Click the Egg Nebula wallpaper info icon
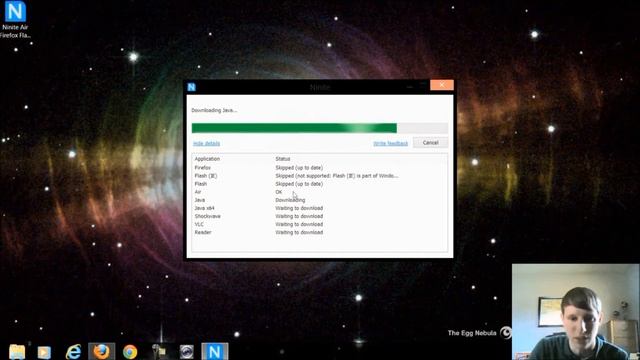This screenshot has width=640, height=360. (x=506, y=333)
